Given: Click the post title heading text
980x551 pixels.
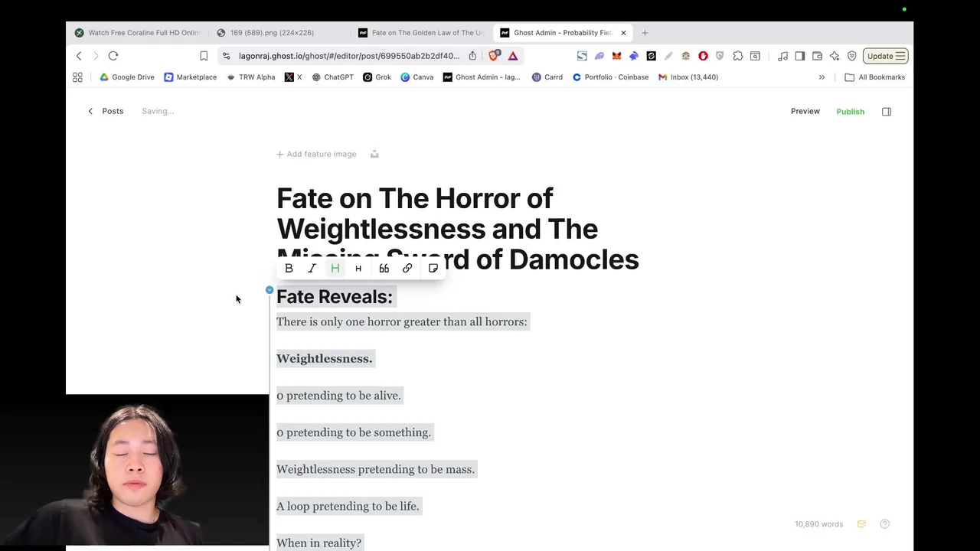Looking at the screenshot, I should click(x=458, y=229).
